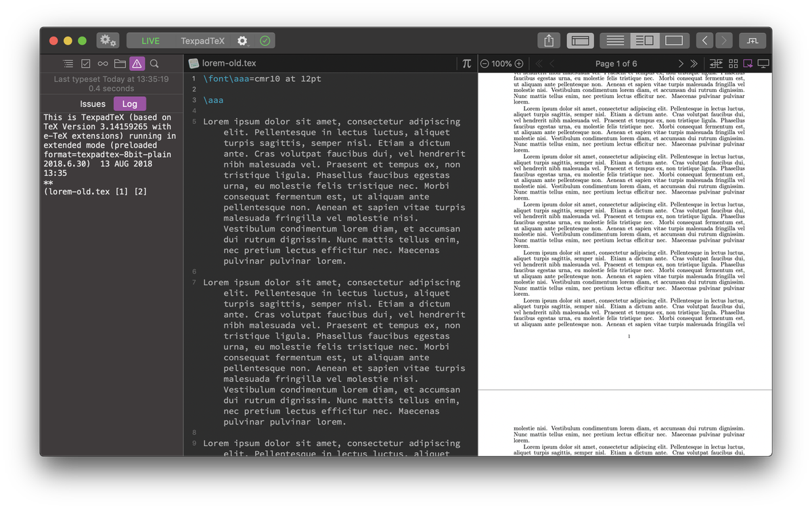Viewport: 812px width, 509px height.
Task: Switch to the Issues tab
Action: [x=93, y=104]
